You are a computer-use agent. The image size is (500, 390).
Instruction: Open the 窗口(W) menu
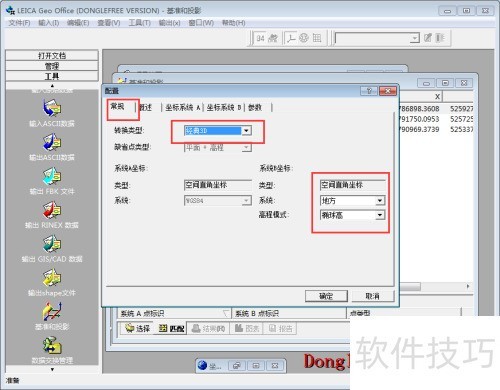coord(201,23)
